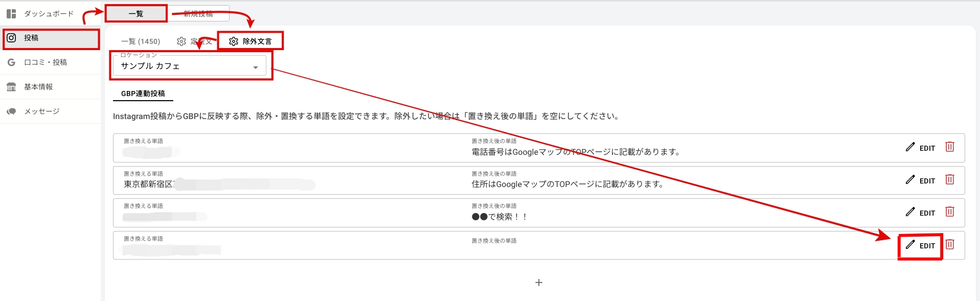Select the 一覧 top tab
980x301 pixels.
coord(136,14)
